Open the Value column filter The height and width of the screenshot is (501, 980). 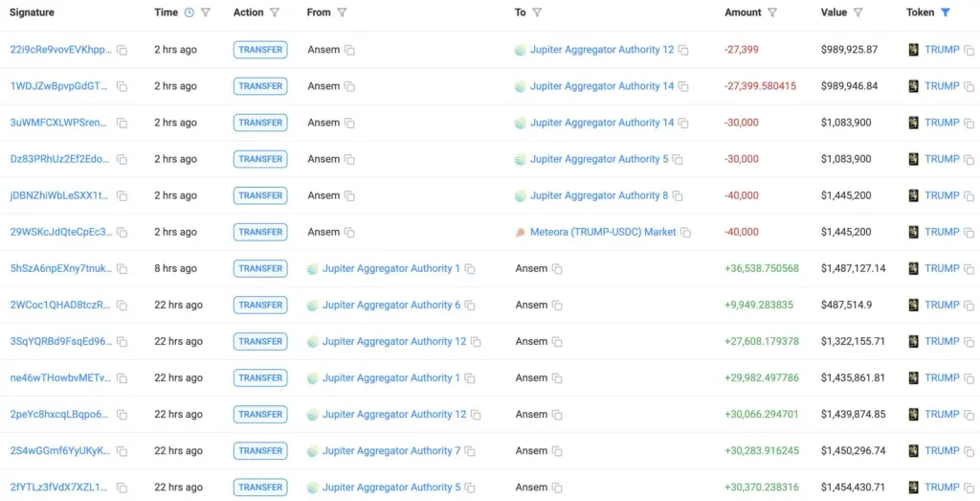pyautogui.click(x=857, y=12)
